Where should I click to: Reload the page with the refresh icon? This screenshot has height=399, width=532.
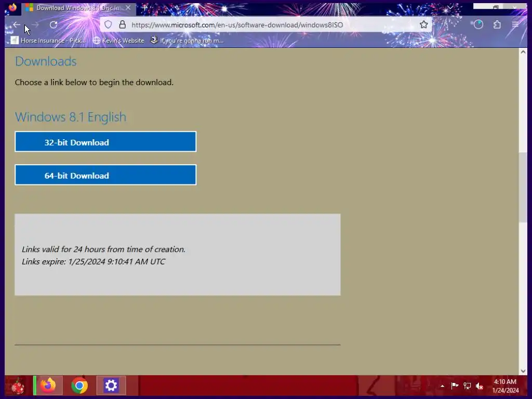tap(54, 25)
